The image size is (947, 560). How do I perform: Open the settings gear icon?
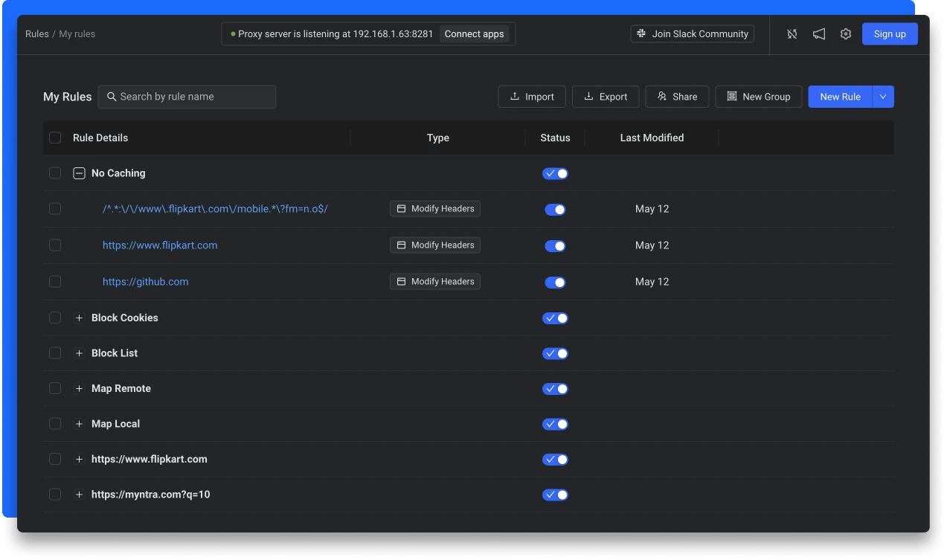(x=846, y=34)
